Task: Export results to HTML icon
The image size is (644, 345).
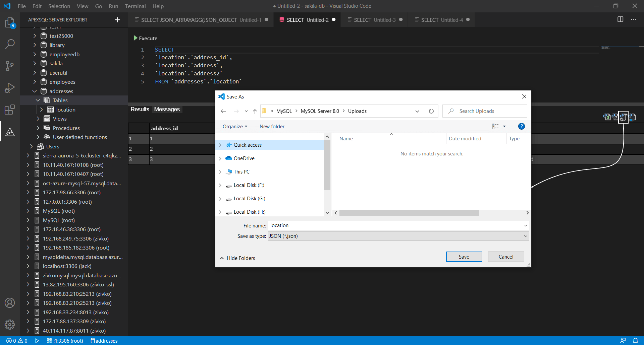Action: [x=632, y=117]
